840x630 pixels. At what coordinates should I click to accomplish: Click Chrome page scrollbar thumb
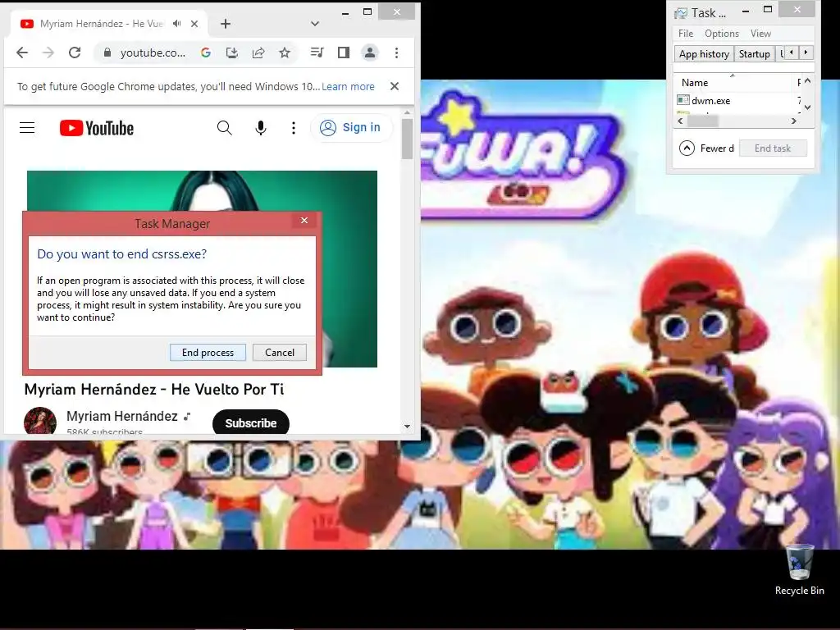(407, 138)
